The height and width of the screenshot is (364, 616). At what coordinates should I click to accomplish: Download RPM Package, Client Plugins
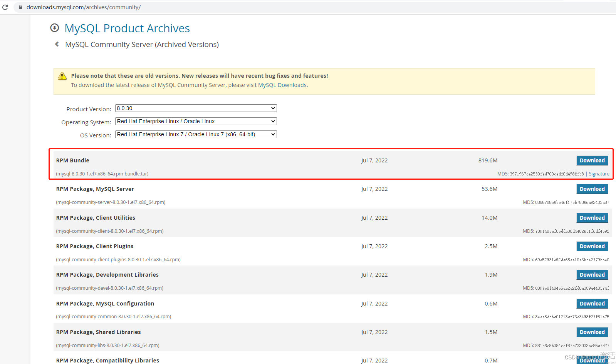coord(592,246)
